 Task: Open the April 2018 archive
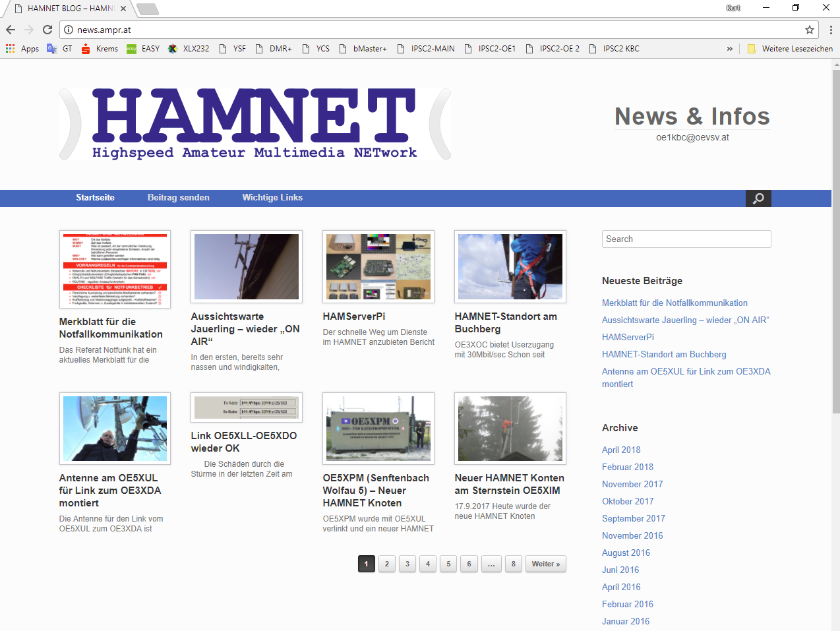(x=621, y=450)
